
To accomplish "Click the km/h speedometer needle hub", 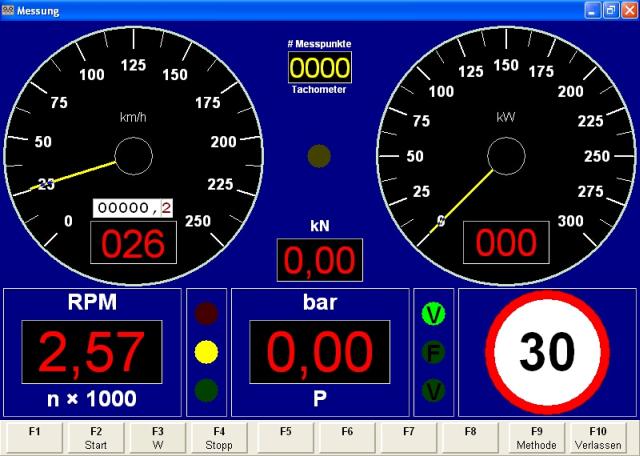I will [x=133, y=156].
